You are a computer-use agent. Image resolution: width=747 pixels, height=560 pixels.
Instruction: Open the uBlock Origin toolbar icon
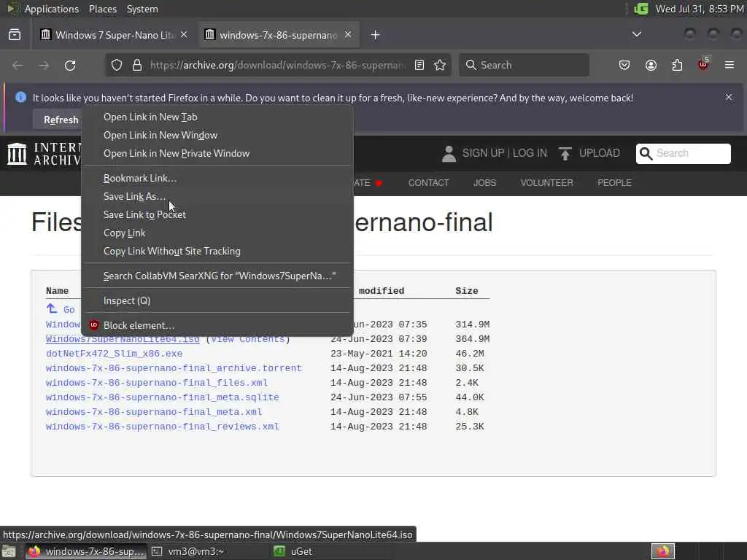[x=703, y=64]
